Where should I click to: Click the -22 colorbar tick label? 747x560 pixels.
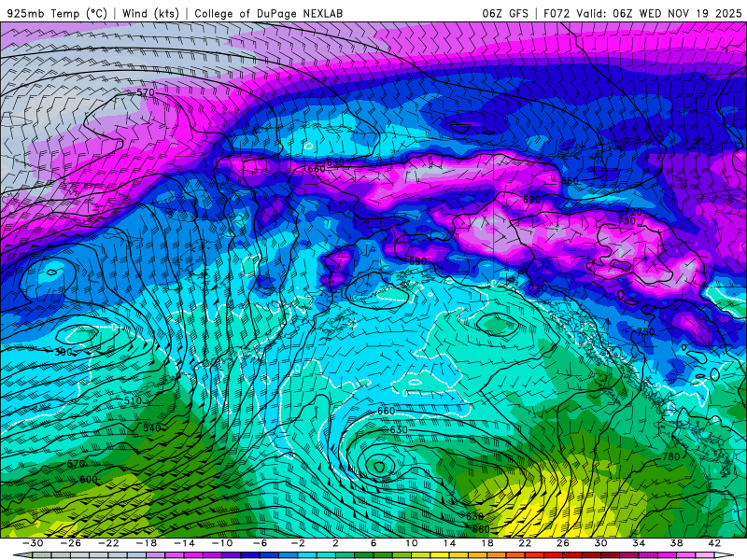click(x=108, y=543)
